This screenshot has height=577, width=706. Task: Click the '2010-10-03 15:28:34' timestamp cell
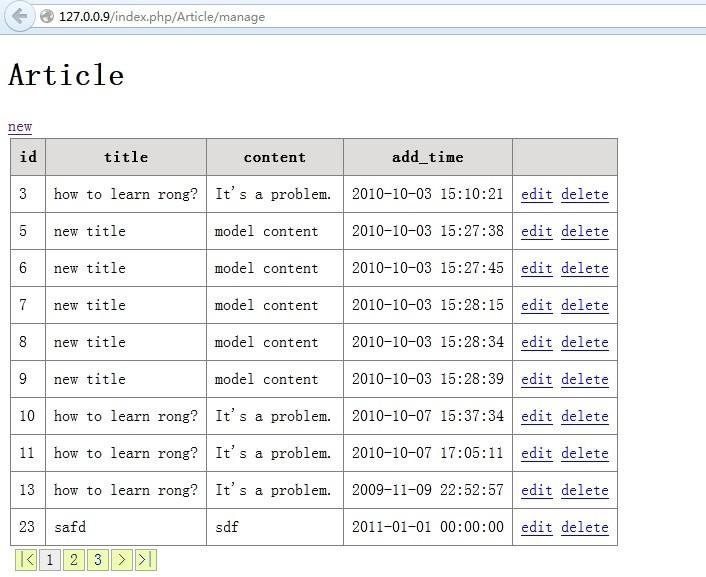coord(428,342)
